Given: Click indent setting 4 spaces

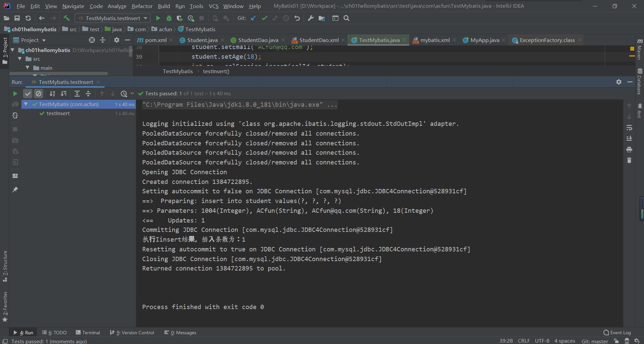Looking at the screenshot, I should tap(565, 341).
